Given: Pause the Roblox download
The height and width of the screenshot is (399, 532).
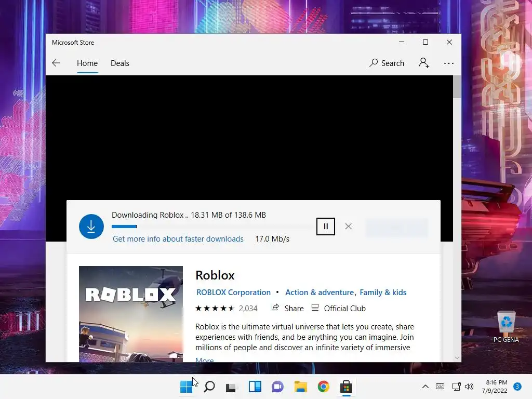Looking at the screenshot, I should pyautogui.click(x=326, y=227).
